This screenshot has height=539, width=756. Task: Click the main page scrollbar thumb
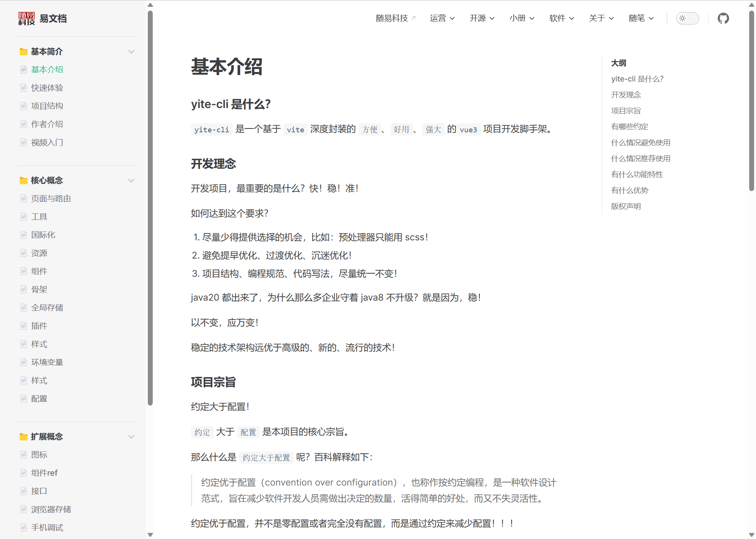[752, 100]
